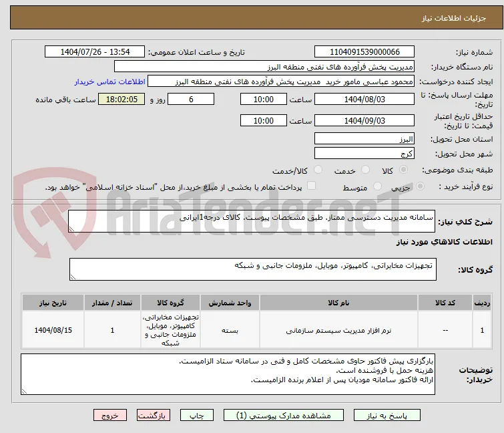Select the خدمت radio button

pos(365,170)
